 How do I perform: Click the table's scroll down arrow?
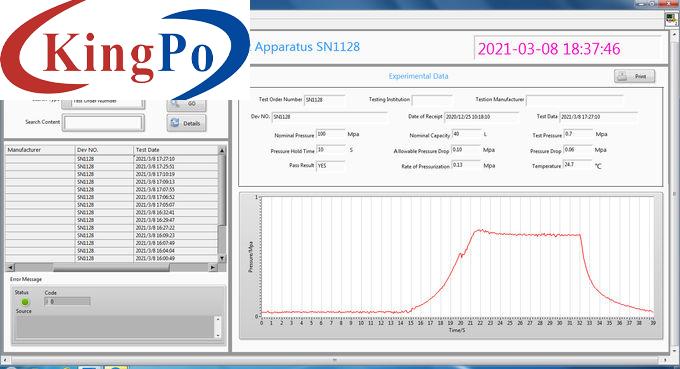222,258
